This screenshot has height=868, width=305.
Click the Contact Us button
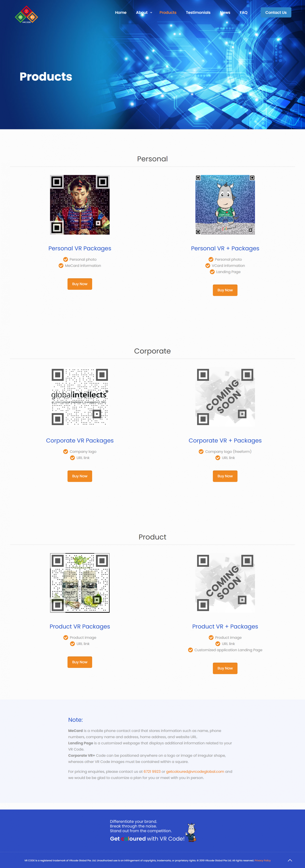point(276,12)
